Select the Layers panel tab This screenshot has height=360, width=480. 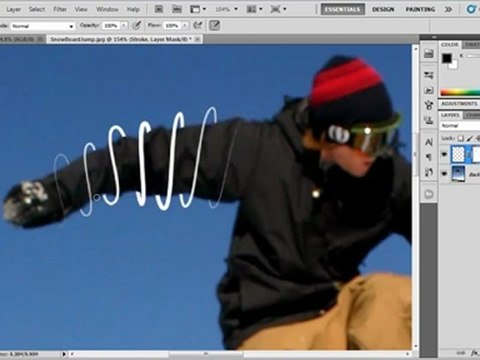[x=450, y=115]
